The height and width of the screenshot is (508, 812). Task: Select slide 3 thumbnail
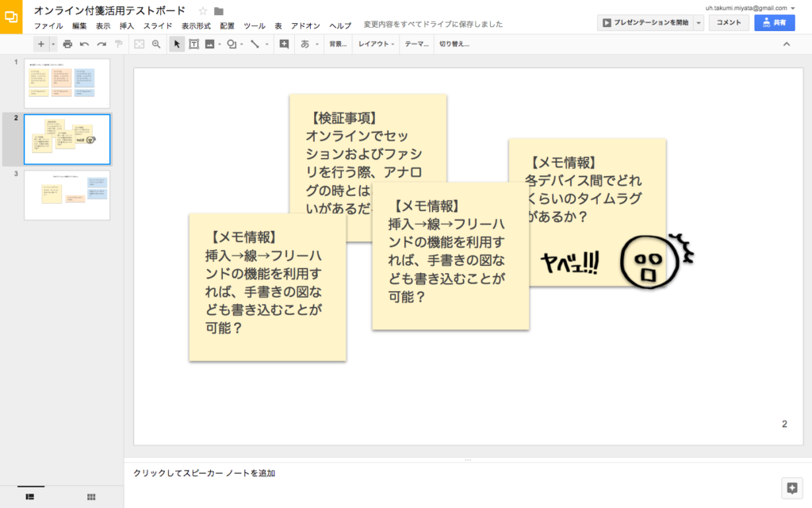point(67,195)
